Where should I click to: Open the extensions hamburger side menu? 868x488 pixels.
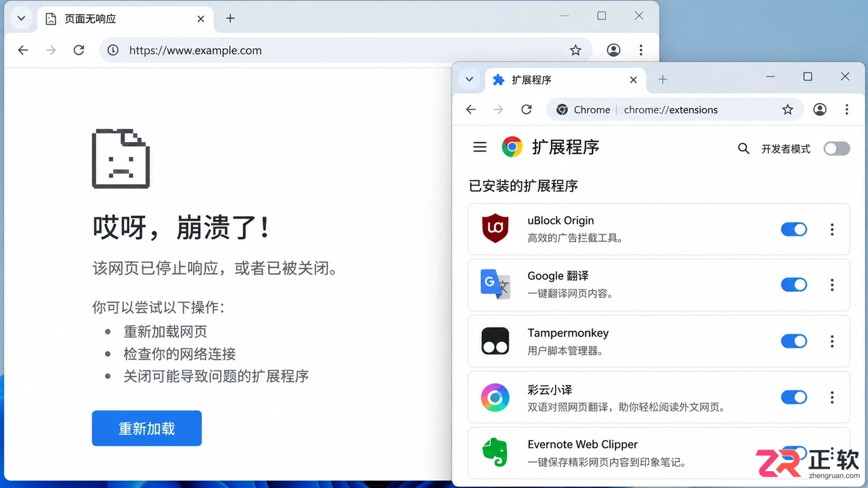coord(480,147)
